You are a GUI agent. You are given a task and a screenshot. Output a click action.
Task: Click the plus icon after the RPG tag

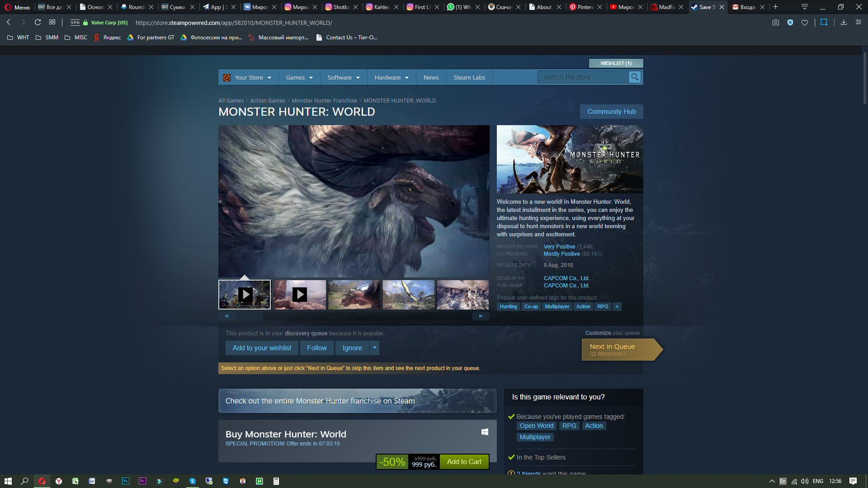coord(617,307)
